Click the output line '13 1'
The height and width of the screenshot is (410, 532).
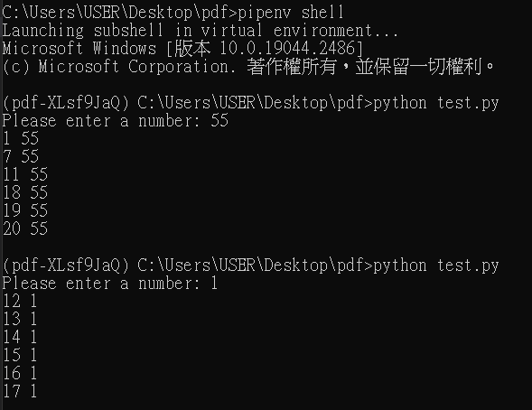pos(20,319)
